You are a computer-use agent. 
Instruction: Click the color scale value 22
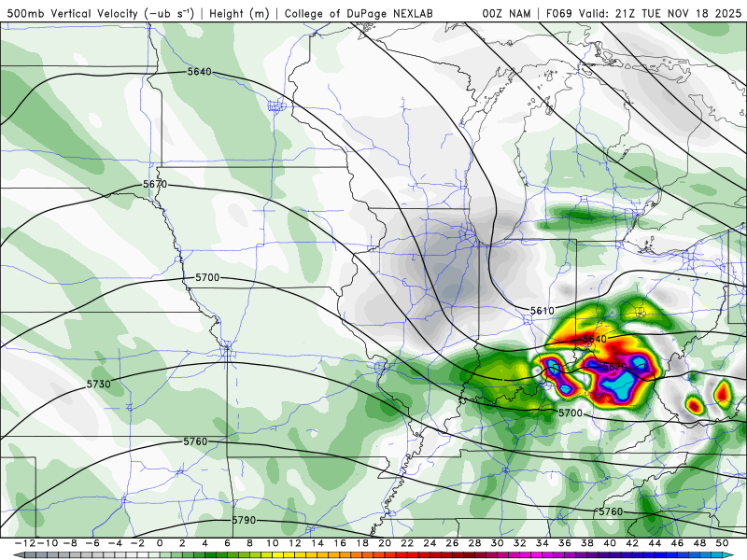pos(407,543)
